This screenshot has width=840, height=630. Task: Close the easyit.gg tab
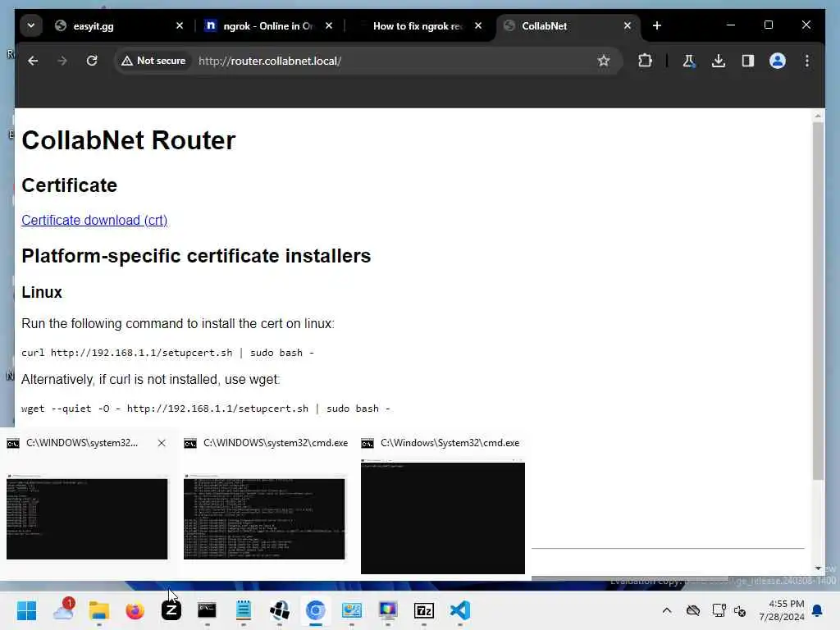[180, 25]
